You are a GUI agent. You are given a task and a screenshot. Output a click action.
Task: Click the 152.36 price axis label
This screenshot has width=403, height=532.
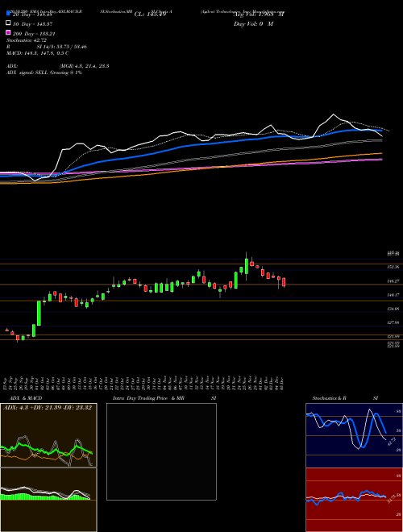[393, 268]
